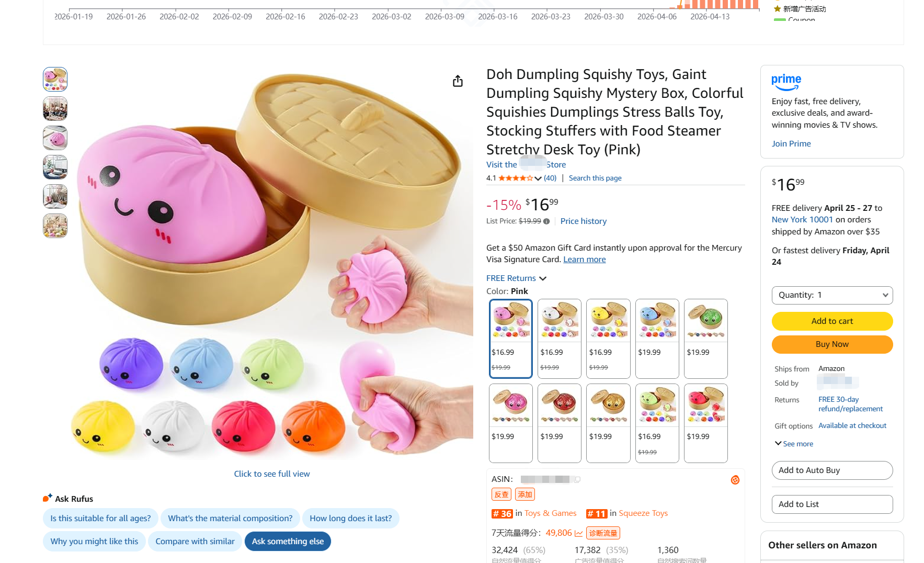The height and width of the screenshot is (563, 924).
Task: Open the Price history link
Action: pyautogui.click(x=584, y=221)
